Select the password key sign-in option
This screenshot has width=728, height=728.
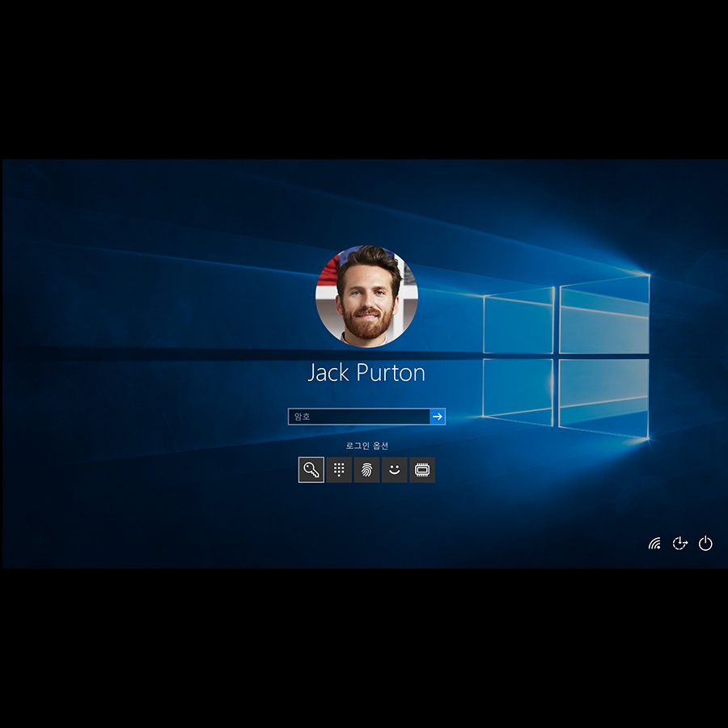(311, 470)
